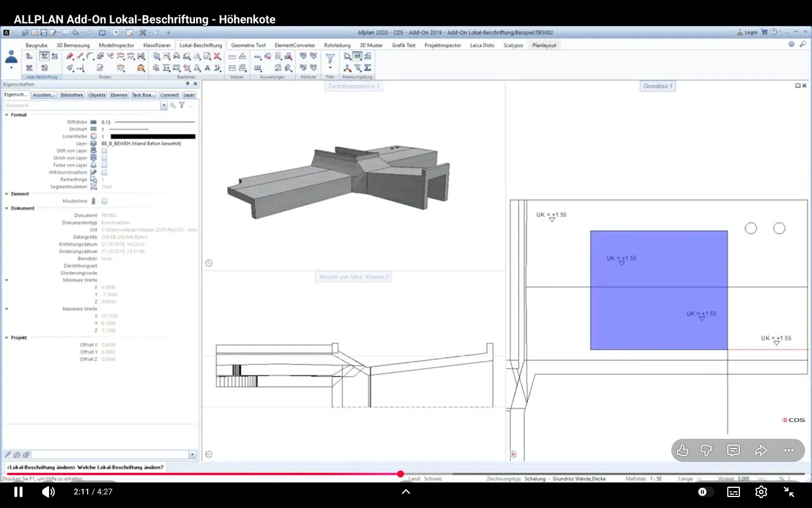Click the undo arrow in quick access toolbar

point(75,33)
